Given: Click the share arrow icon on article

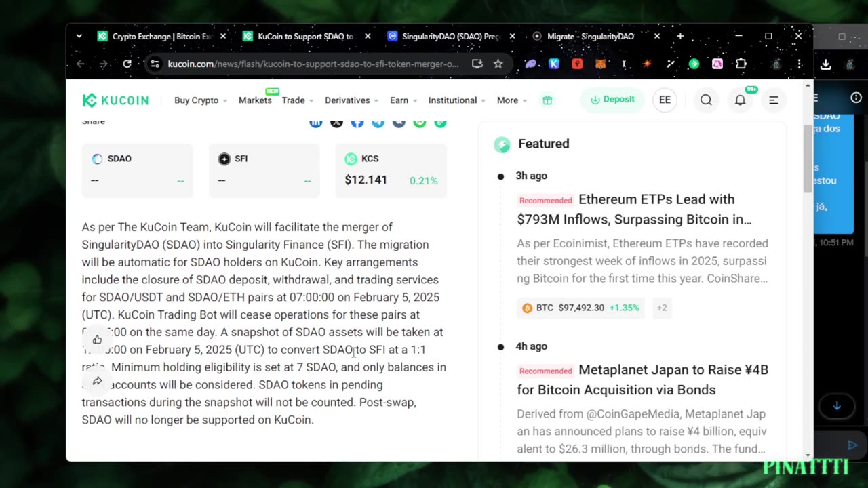Looking at the screenshot, I should pyautogui.click(x=97, y=381).
